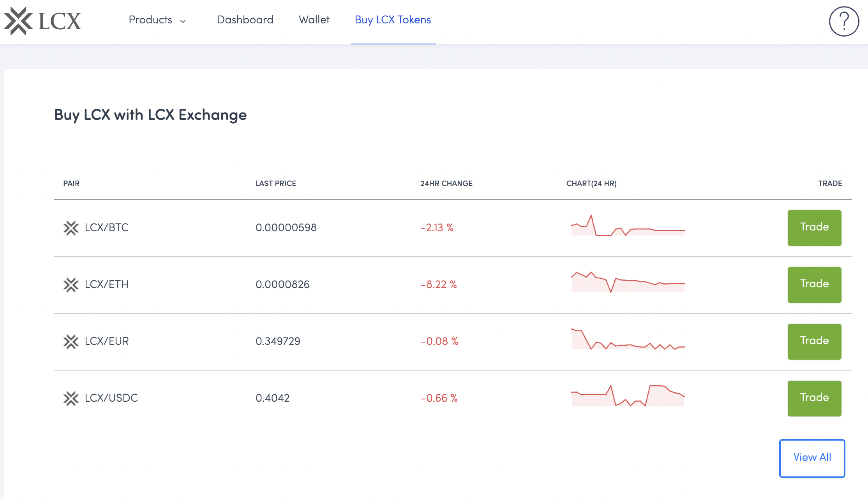
Task: Click the LCX/EUR pair token icon
Action: pyautogui.click(x=71, y=342)
